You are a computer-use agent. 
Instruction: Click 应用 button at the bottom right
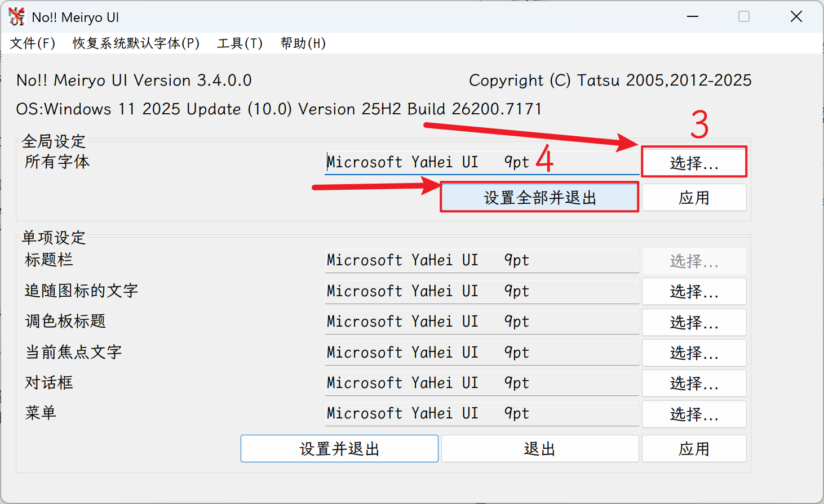click(694, 449)
